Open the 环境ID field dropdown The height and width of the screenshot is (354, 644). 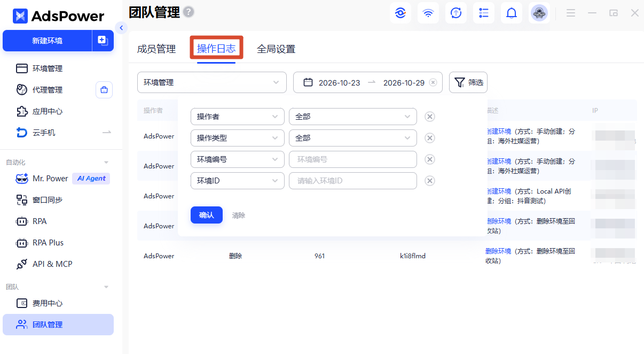pyautogui.click(x=238, y=181)
